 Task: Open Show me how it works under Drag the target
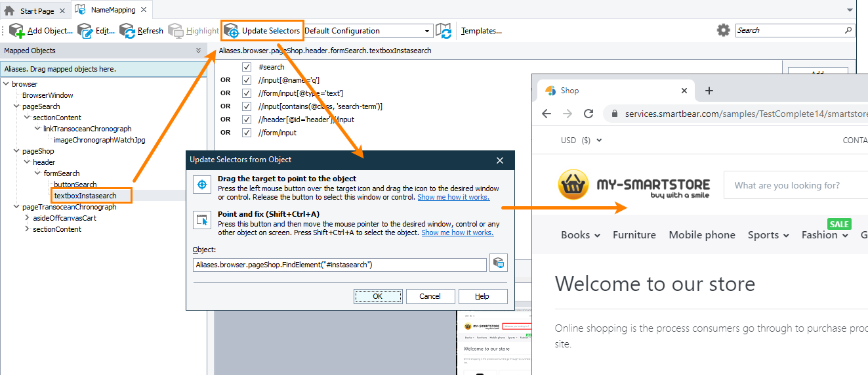(453, 197)
